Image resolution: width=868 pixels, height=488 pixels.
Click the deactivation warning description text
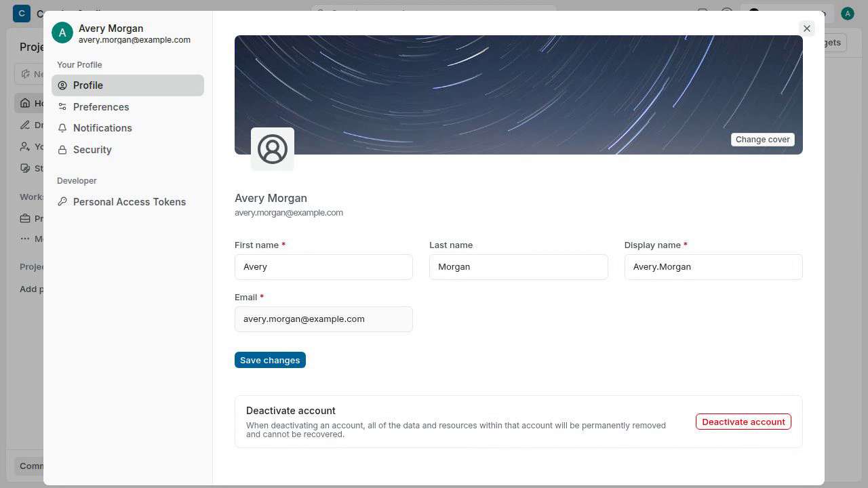point(456,430)
